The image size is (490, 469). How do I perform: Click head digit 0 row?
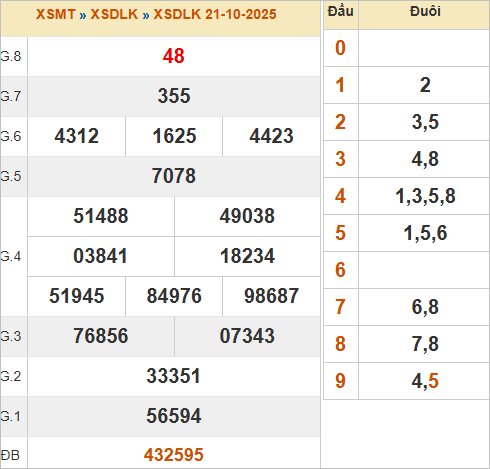406,48
